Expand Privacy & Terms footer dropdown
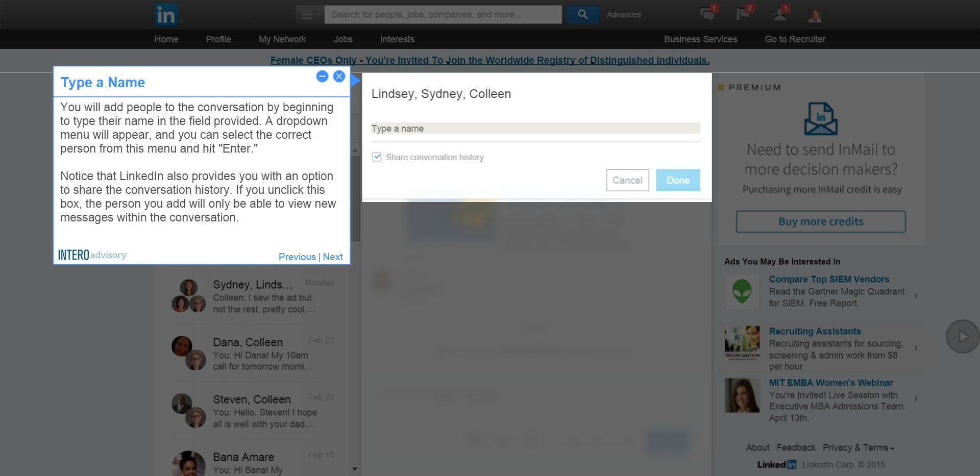Viewport: 980px width, 476px height. click(x=858, y=447)
